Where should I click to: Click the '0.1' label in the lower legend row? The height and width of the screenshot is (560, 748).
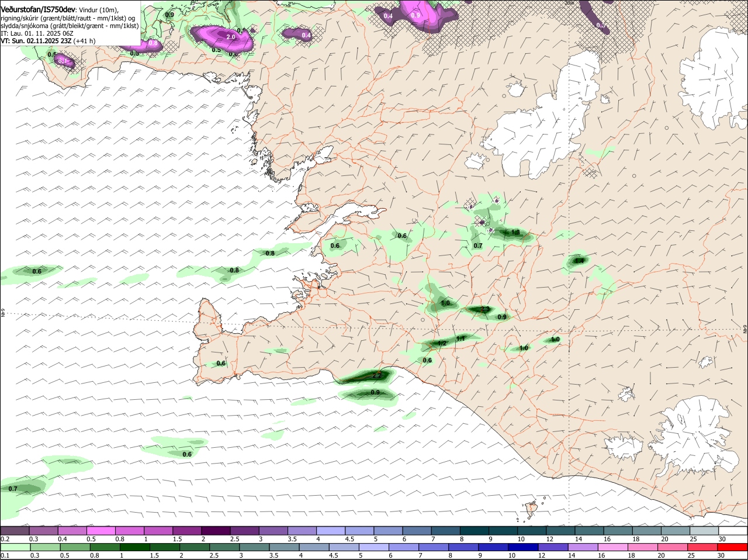(5, 555)
